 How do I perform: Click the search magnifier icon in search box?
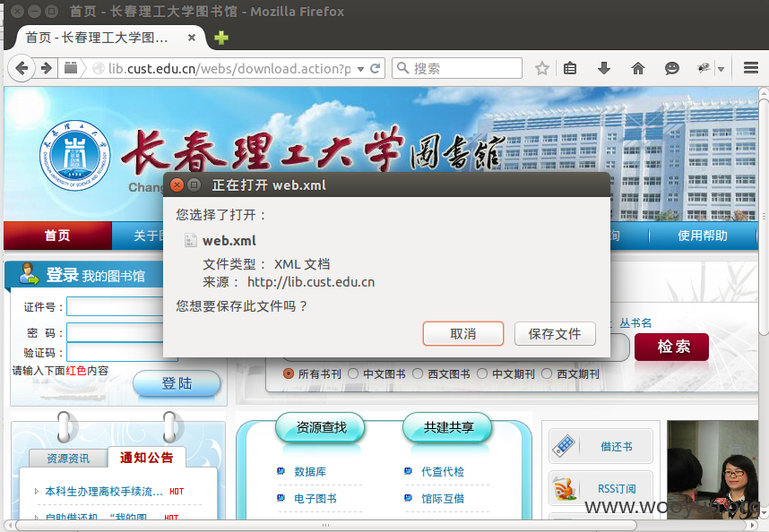click(402, 67)
